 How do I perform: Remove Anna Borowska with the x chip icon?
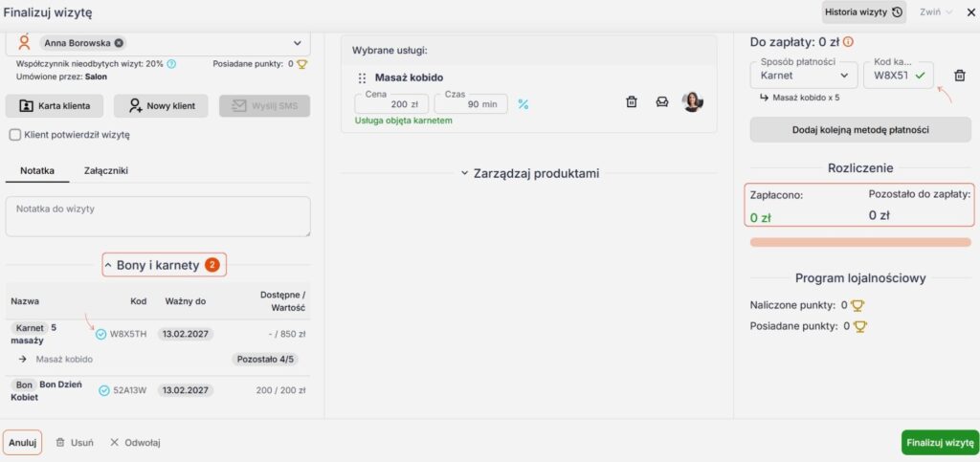coord(119,43)
